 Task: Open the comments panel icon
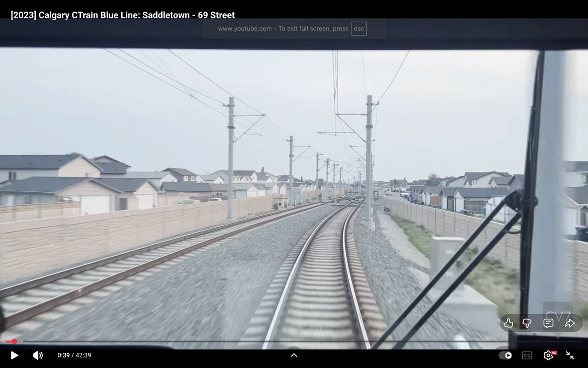click(x=548, y=323)
